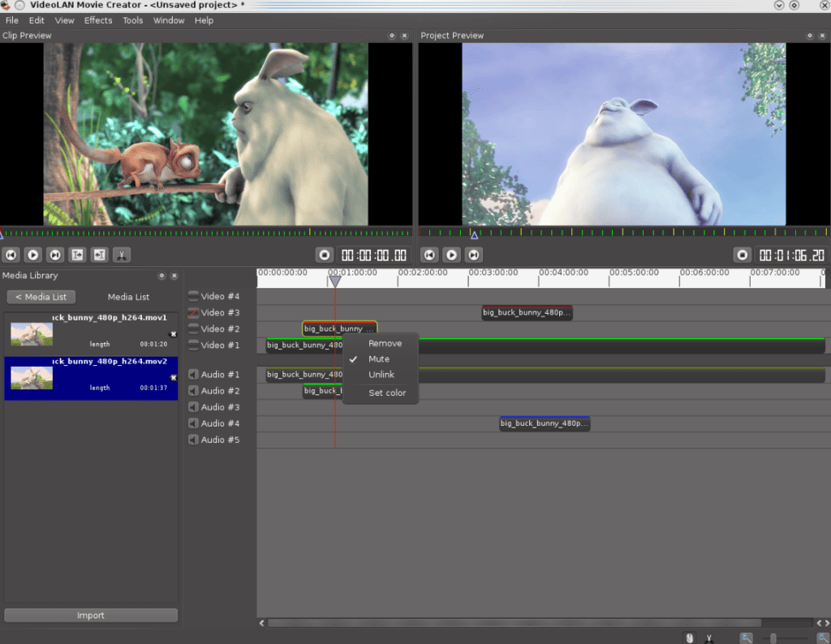Close the Project Preview panel
Image resolution: width=831 pixels, height=644 pixels.
[823, 36]
